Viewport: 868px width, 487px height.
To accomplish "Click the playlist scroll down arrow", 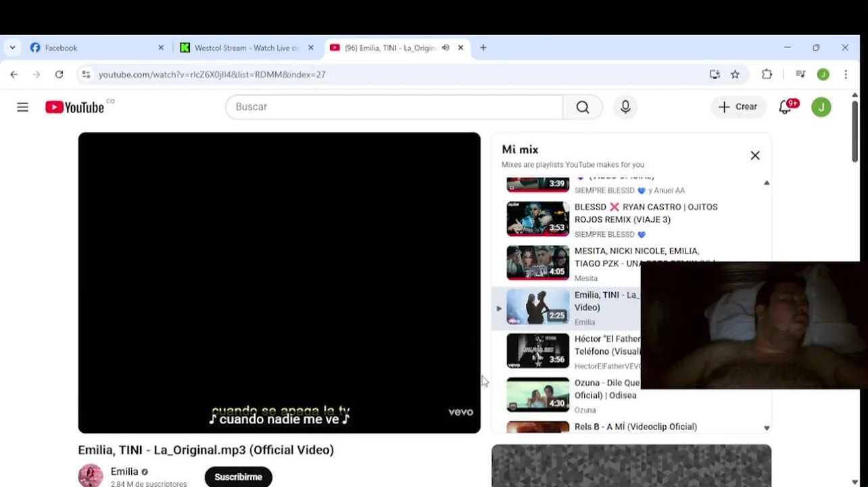I will point(767,427).
